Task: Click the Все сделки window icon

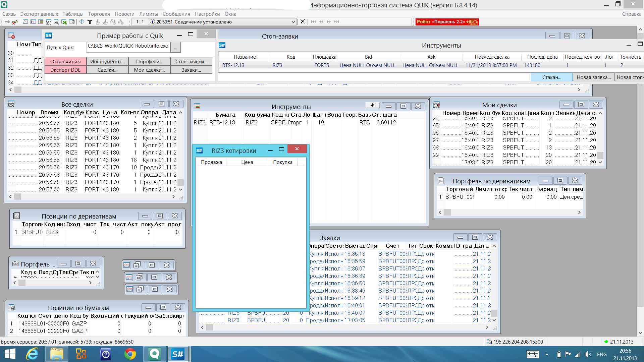Action: [x=11, y=104]
